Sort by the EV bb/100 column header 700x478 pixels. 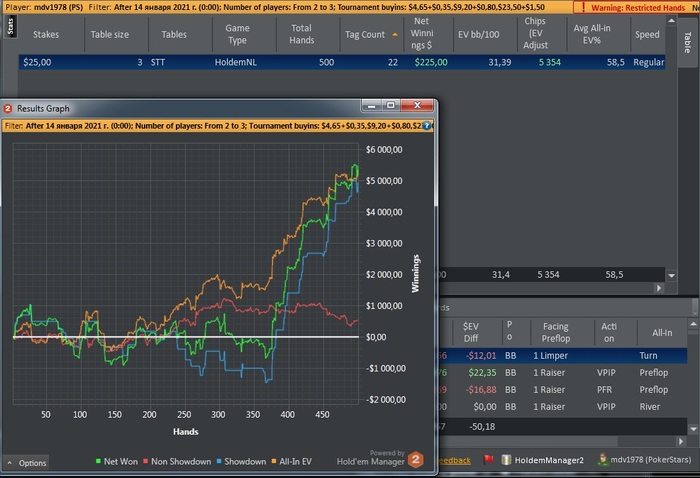click(x=479, y=34)
